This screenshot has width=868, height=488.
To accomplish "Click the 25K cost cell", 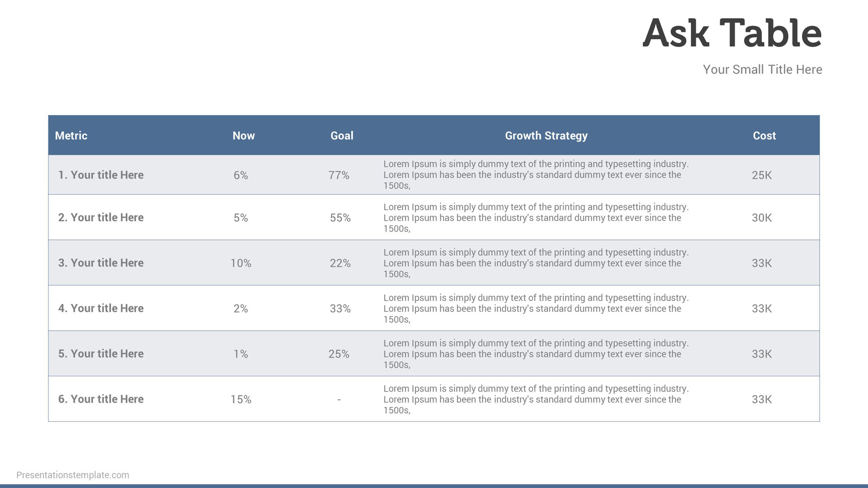I will point(762,175).
